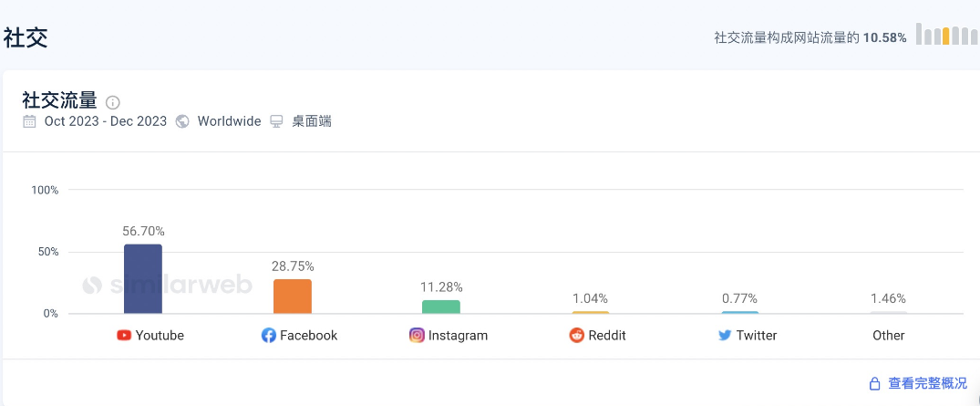Open the 查看完整概况 link
This screenshot has height=406, width=980.
point(927,384)
